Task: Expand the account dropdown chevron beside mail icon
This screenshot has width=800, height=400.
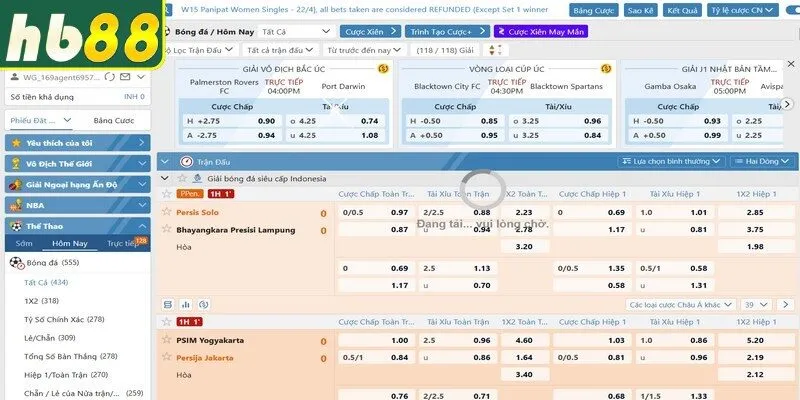Action: (x=141, y=77)
